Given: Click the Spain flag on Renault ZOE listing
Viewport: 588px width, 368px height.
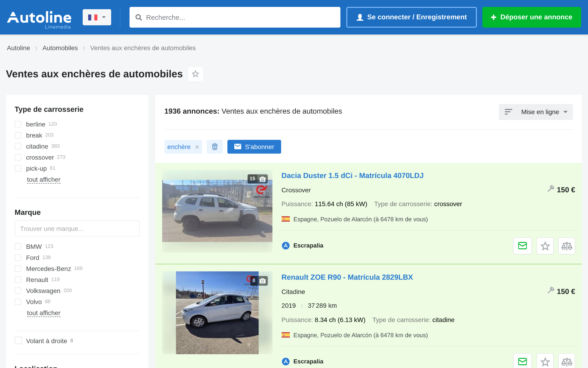Looking at the screenshot, I should [x=286, y=335].
